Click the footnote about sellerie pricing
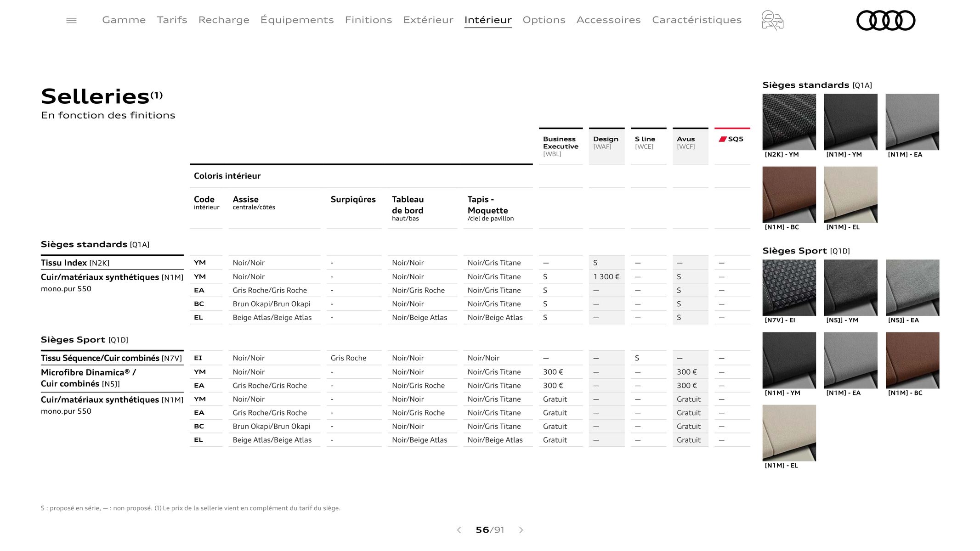 coord(191,508)
